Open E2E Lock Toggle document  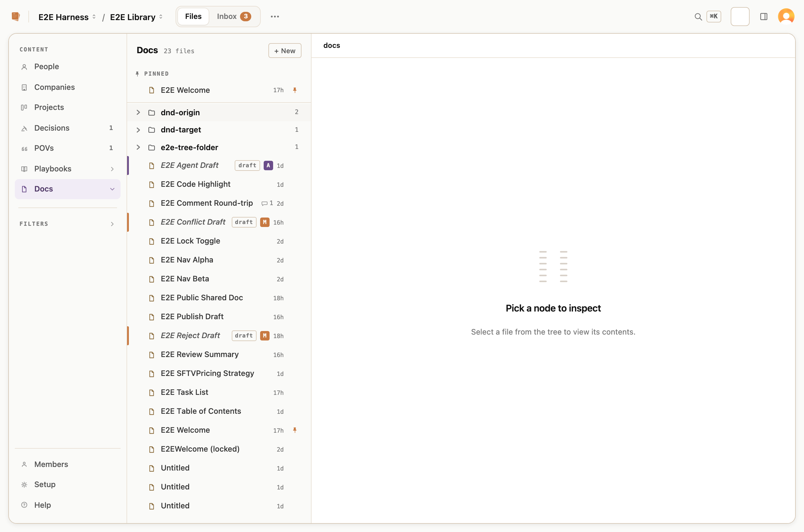[x=219, y=241]
